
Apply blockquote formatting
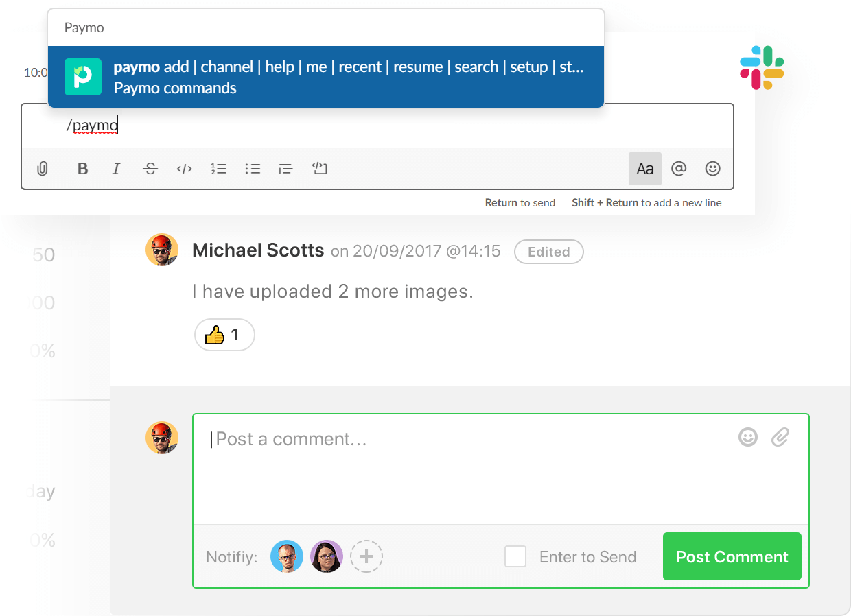(285, 169)
